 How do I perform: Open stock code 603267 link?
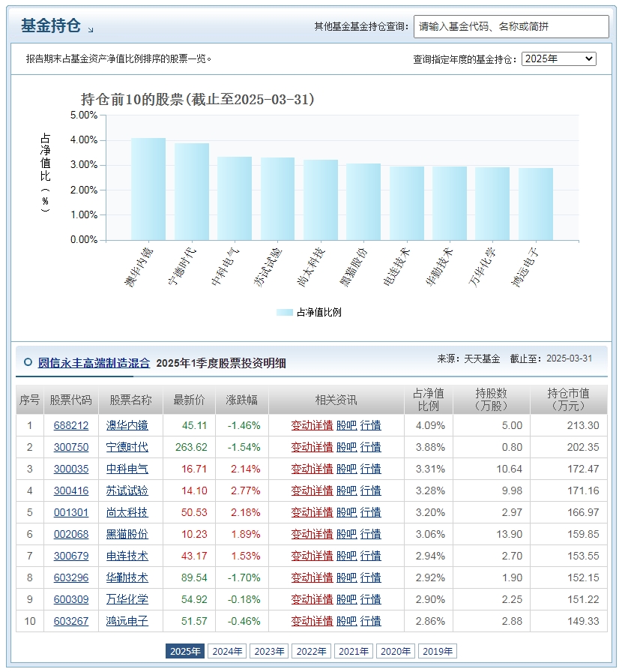click(x=71, y=621)
